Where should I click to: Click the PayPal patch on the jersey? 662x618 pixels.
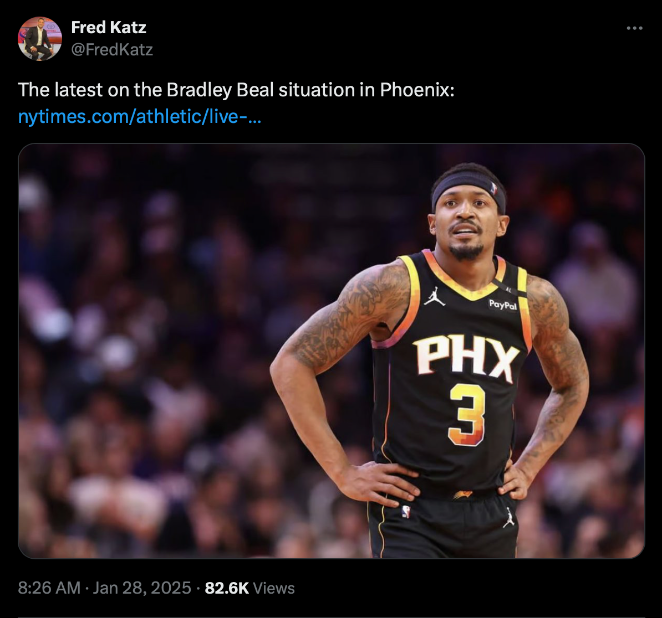[502, 304]
